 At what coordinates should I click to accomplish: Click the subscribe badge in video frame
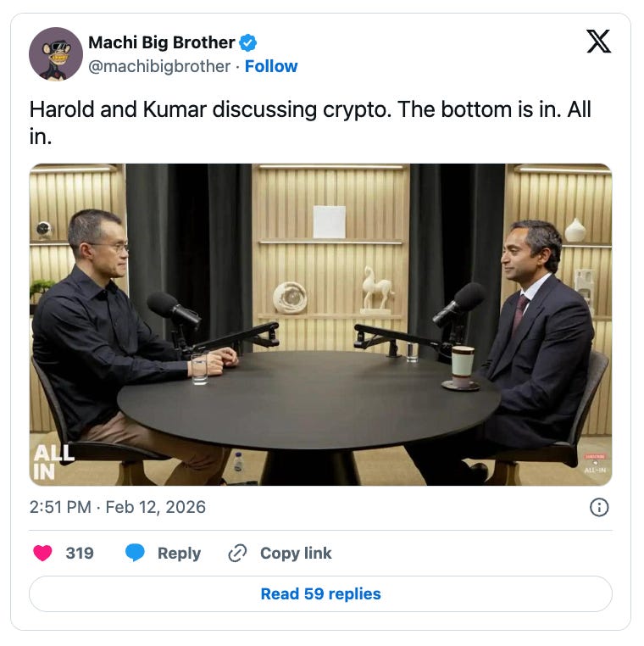[595, 456]
